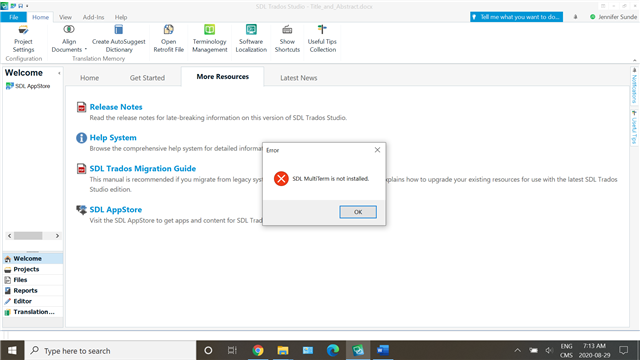640x360 pixels.
Task: Switch to Word from taskbar
Action: tap(383, 350)
